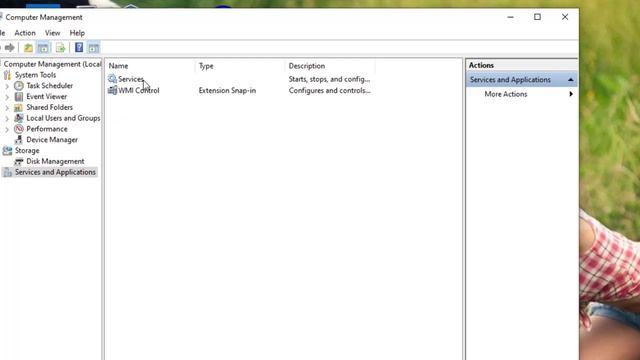The image size is (640, 360).
Task: Toggle Show/Hide Action Pane toolbar icon
Action: (93, 48)
